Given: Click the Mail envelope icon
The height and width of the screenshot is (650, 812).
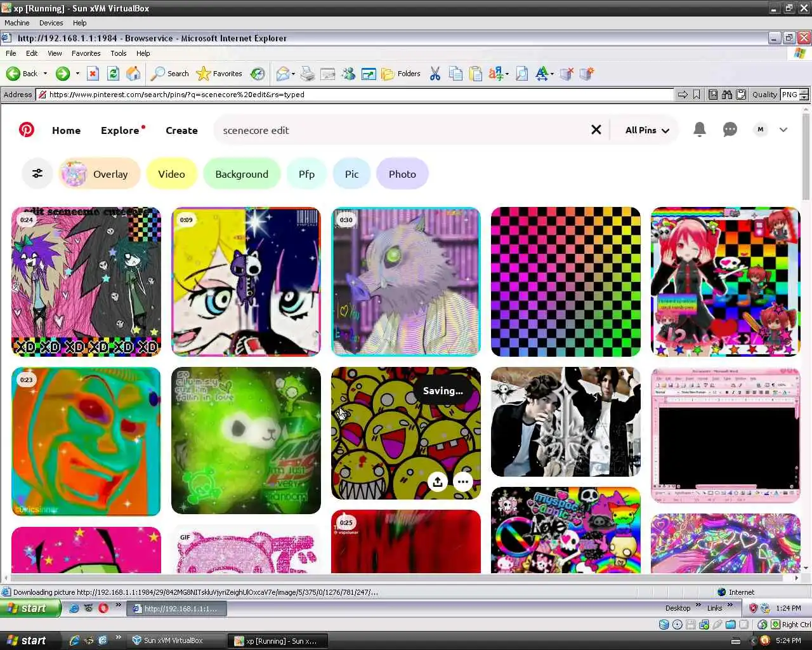Looking at the screenshot, I should [x=283, y=74].
